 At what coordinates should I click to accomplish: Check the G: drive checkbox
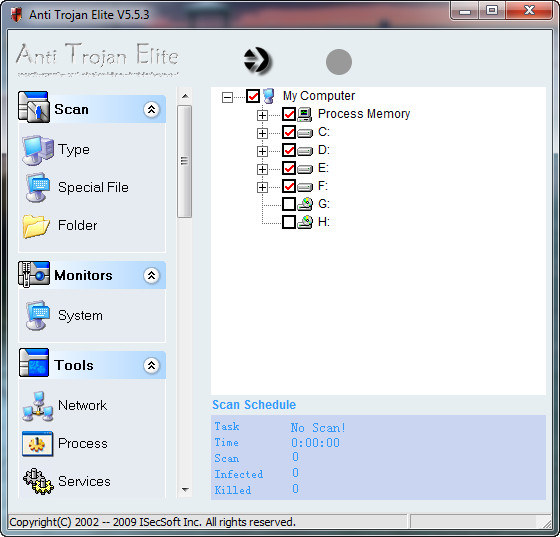click(x=289, y=204)
